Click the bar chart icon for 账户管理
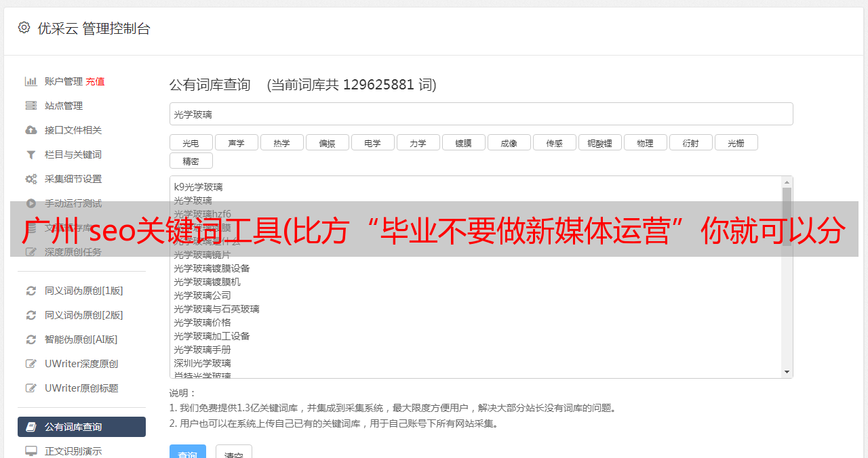 coord(31,81)
